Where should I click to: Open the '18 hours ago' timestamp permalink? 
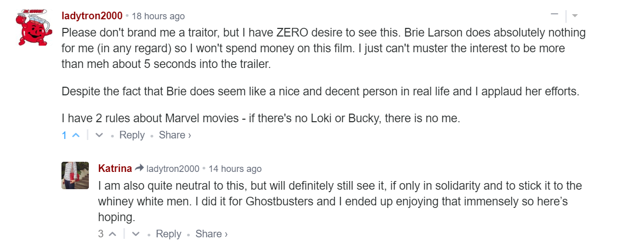coord(158,16)
